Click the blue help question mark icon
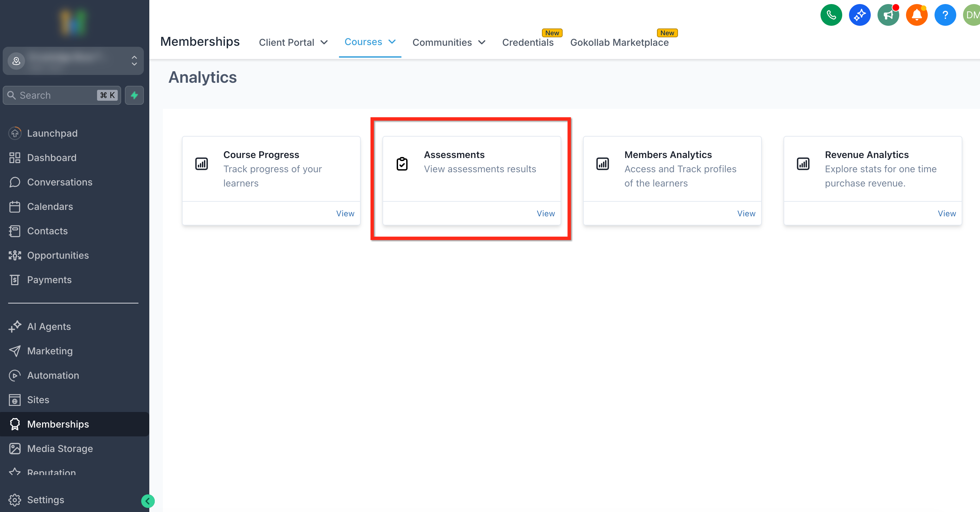This screenshot has width=980, height=512. tap(945, 15)
